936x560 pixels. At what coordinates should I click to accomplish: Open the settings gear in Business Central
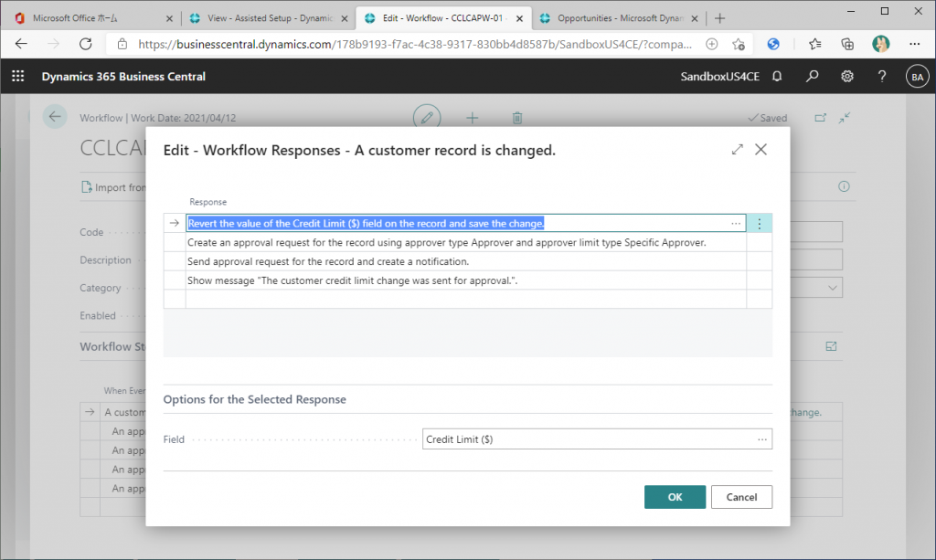(x=847, y=77)
